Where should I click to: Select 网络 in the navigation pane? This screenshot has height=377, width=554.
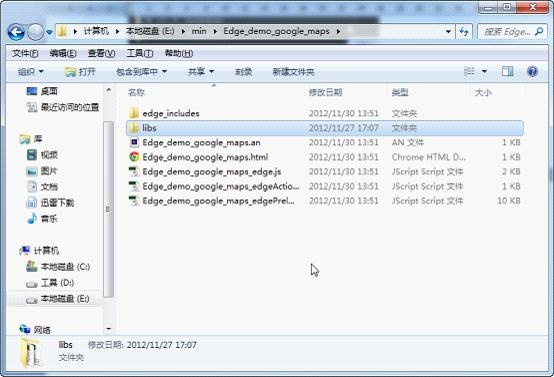click(42, 330)
